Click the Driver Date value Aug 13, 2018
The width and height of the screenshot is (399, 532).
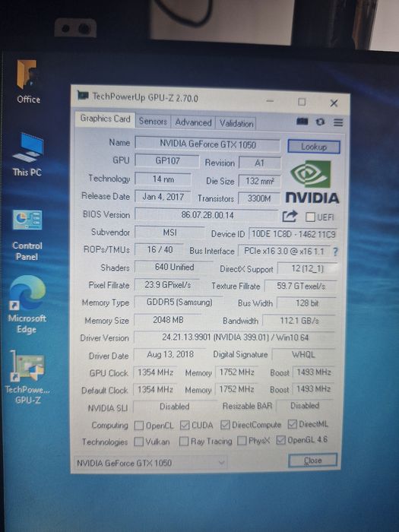point(169,355)
